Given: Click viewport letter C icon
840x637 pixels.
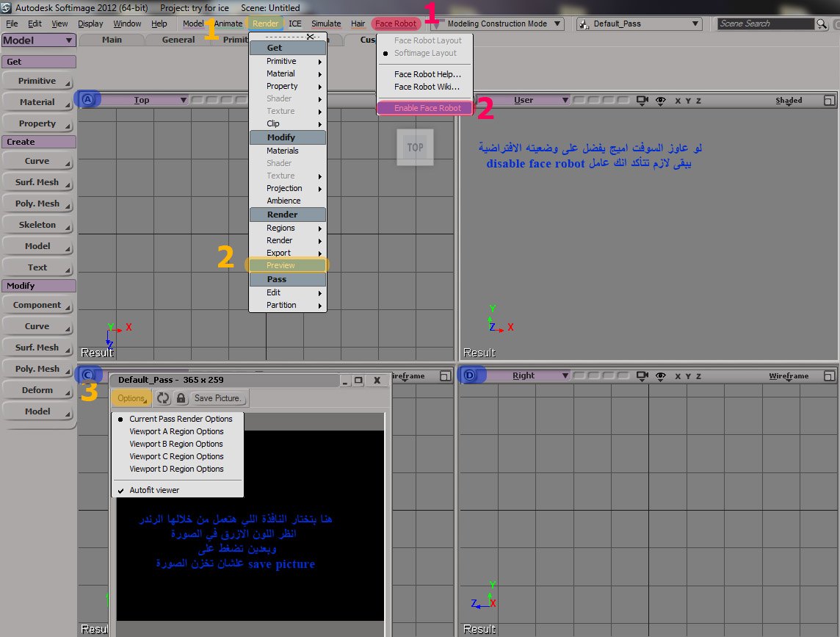Looking at the screenshot, I should (88, 375).
